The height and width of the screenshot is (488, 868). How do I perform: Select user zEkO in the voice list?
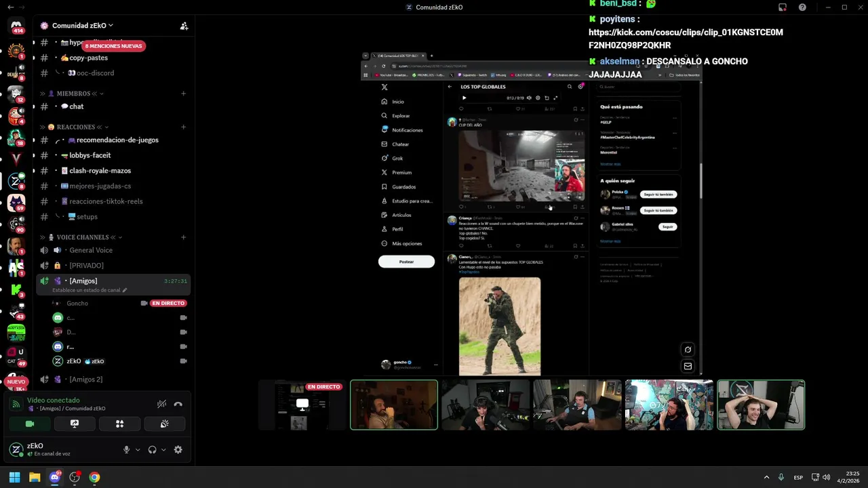click(74, 361)
